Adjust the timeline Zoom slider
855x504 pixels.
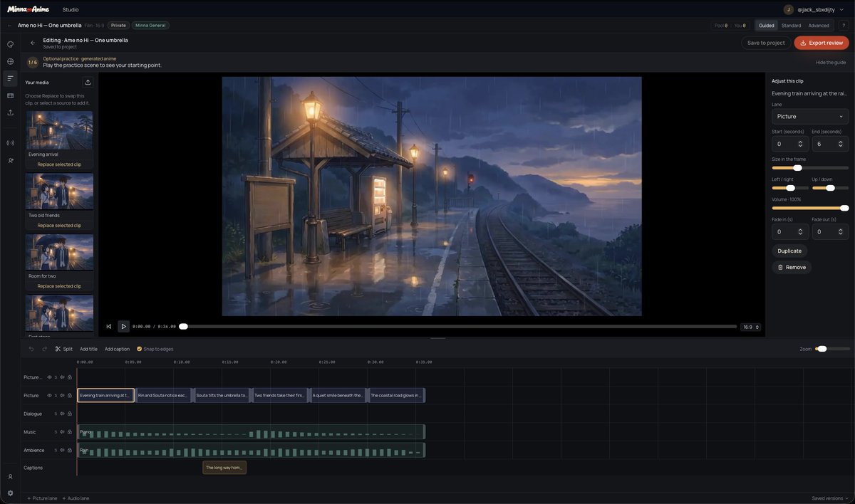[832, 349]
